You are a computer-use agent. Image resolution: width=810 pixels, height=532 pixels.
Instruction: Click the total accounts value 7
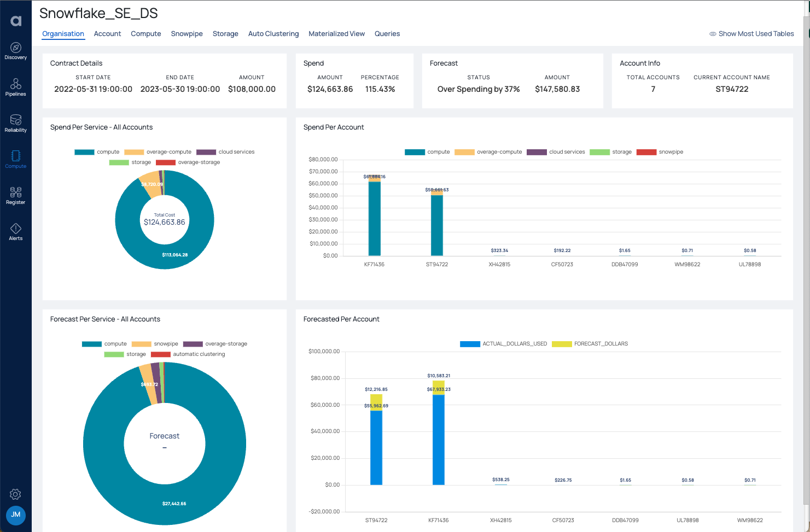tap(653, 89)
